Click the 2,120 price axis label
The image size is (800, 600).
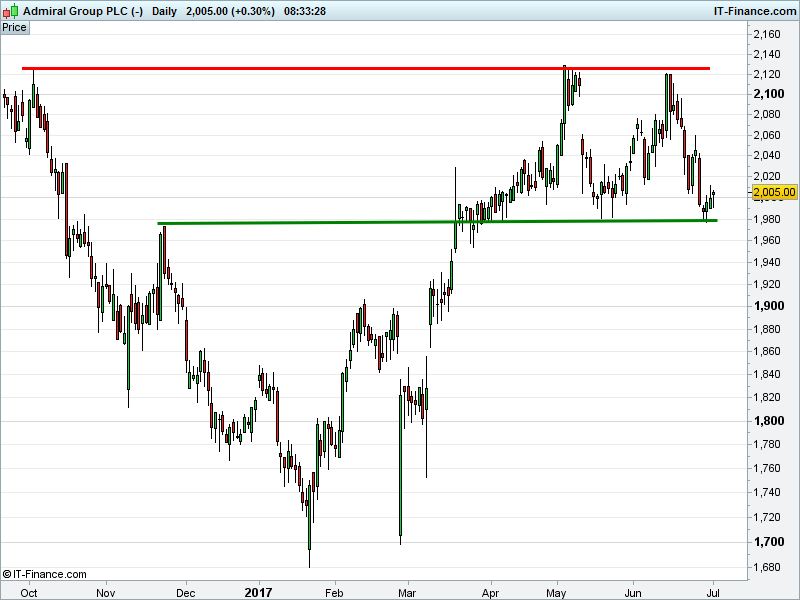(767, 74)
